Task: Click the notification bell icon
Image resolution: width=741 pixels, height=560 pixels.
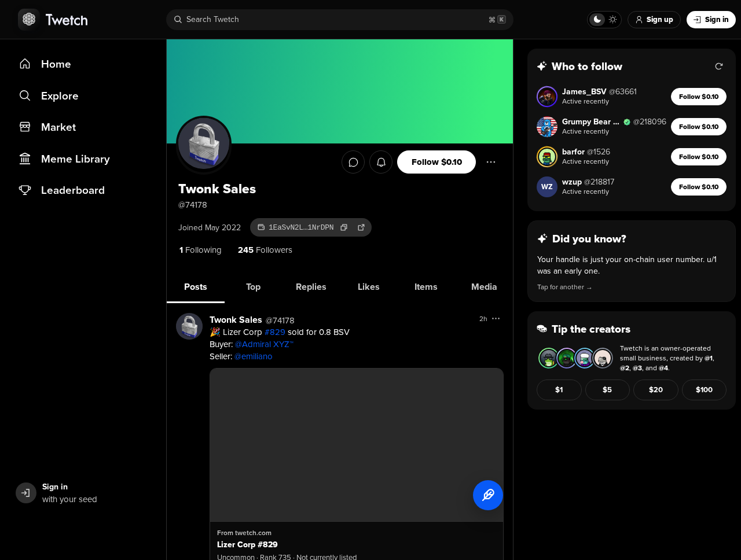Action: pos(381,162)
